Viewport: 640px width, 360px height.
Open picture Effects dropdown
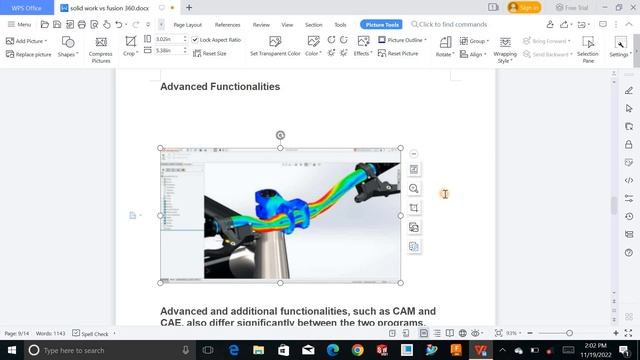click(x=363, y=46)
